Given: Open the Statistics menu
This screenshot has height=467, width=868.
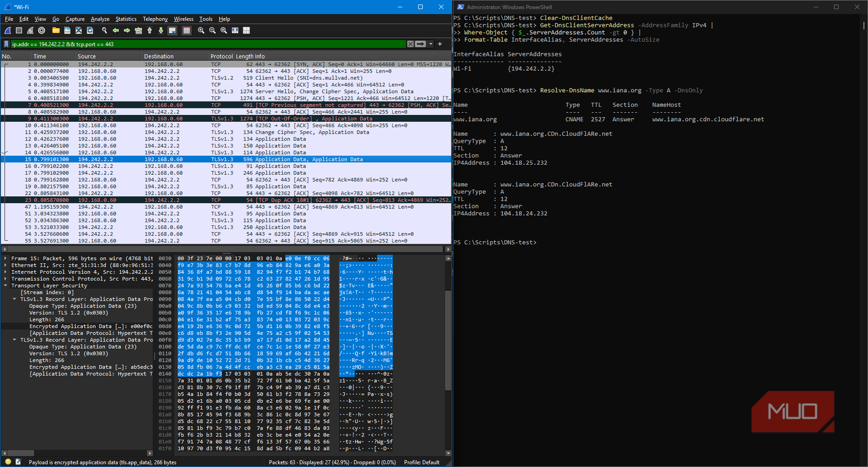Looking at the screenshot, I should pyautogui.click(x=126, y=19).
